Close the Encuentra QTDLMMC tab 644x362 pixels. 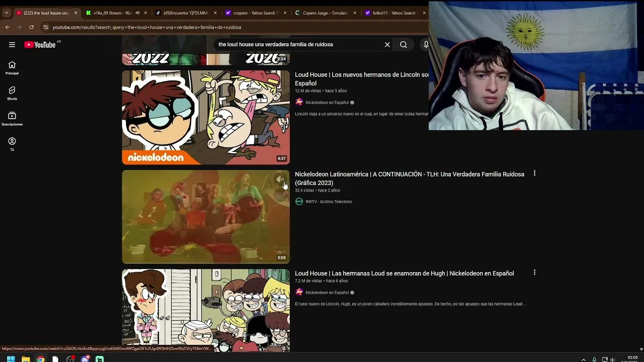215,13
